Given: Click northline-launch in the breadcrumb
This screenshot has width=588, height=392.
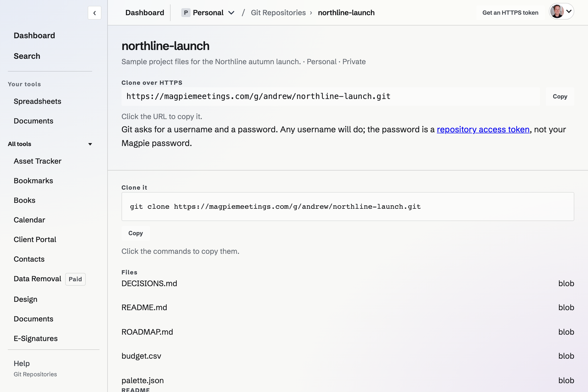Looking at the screenshot, I should [346, 13].
